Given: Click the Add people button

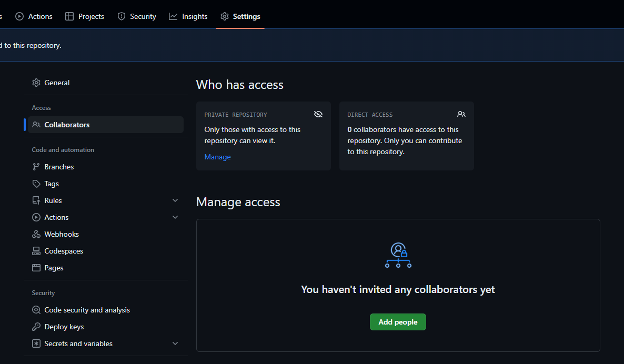Looking at the screenshot, I should [398, 322].
